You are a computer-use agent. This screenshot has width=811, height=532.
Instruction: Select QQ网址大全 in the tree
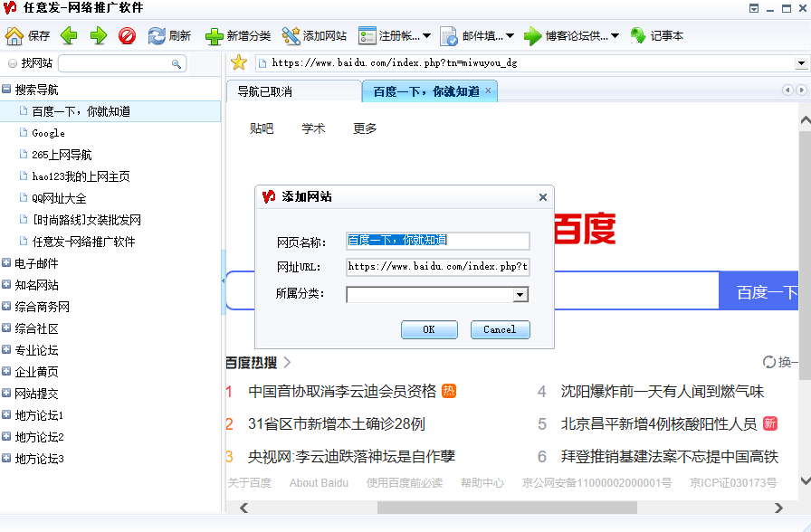click(59, 198)
